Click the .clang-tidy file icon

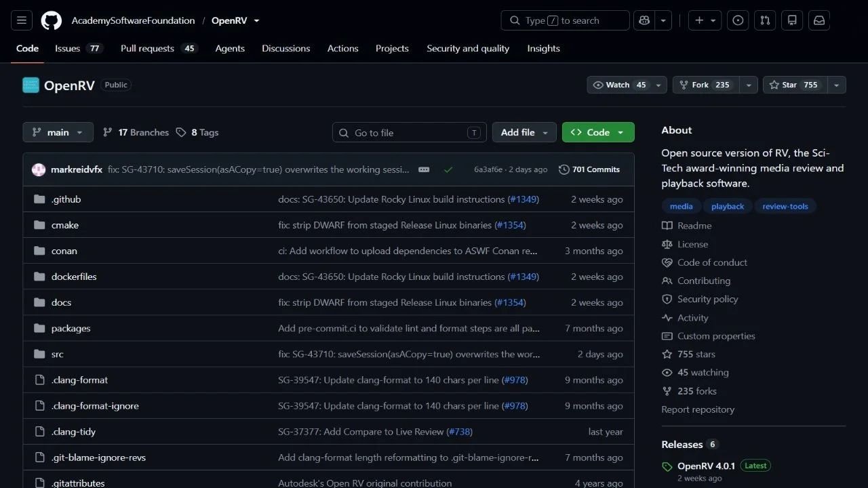pos(39,431)
